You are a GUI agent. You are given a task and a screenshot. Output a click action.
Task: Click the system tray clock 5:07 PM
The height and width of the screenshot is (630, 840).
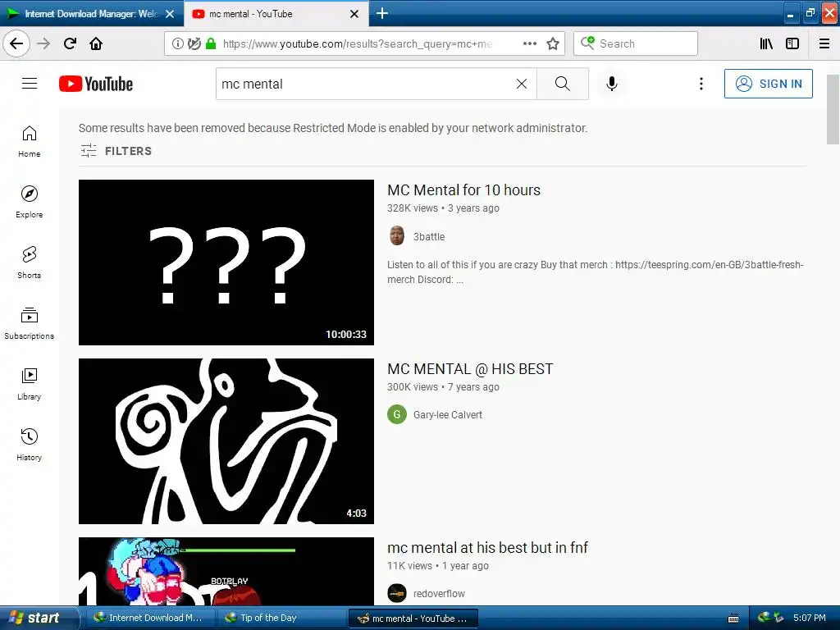pyautogui.click(x=810, y=618)
